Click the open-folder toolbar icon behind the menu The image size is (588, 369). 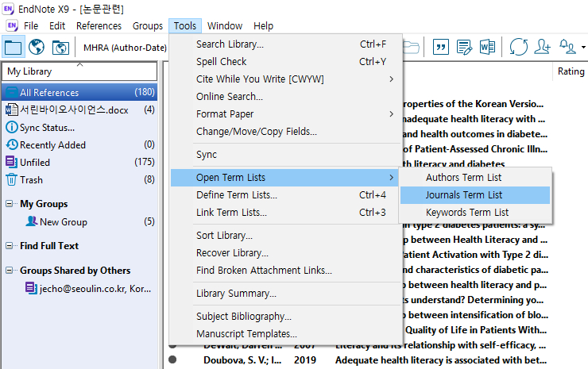pyautogui.click(x=411, y=47)
